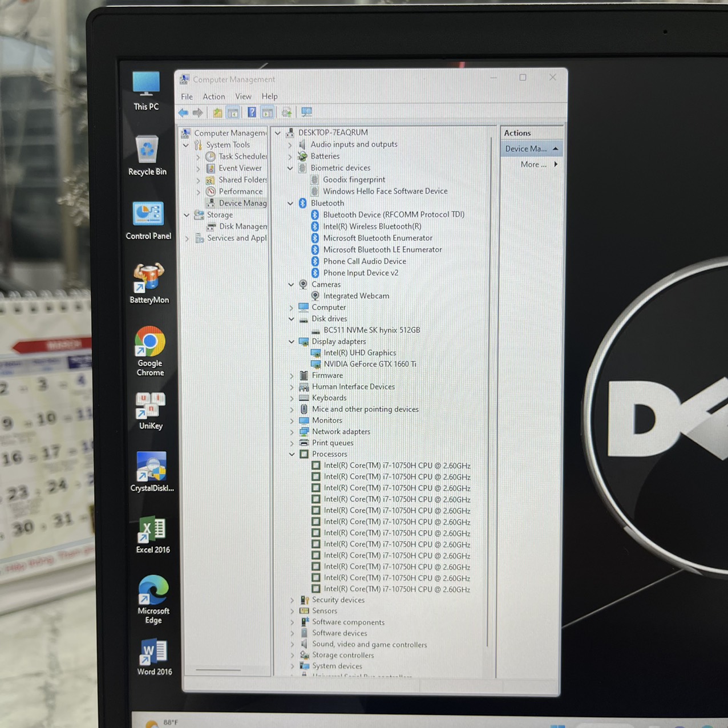Collapse the System Tools node
Image resolution: width=728 pixels, height=728 pixels.
click(186, 145)
